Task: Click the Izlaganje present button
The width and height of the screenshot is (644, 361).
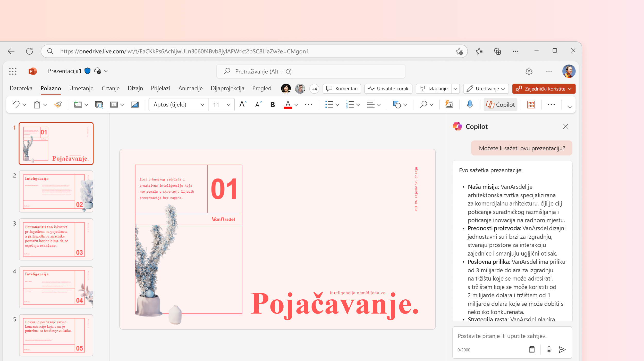Action: 434,89
